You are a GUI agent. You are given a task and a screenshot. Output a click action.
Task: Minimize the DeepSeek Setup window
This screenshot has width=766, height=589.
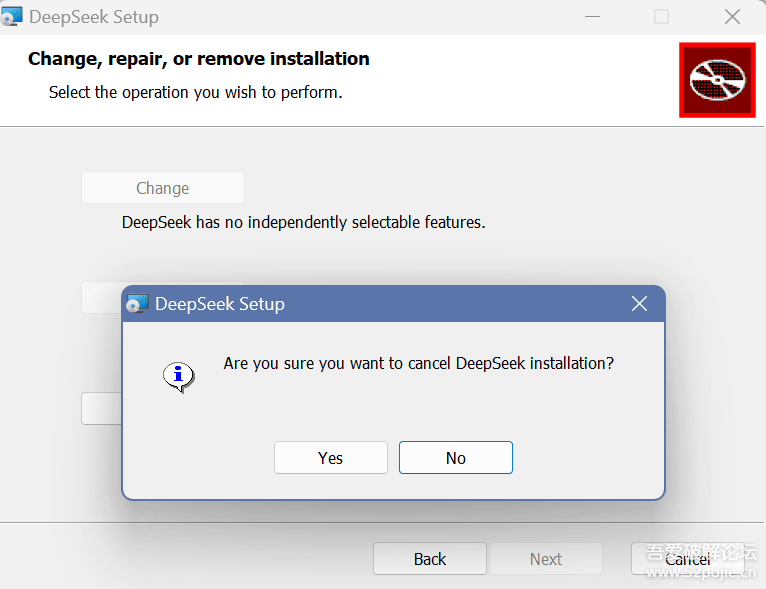(592, 17)
